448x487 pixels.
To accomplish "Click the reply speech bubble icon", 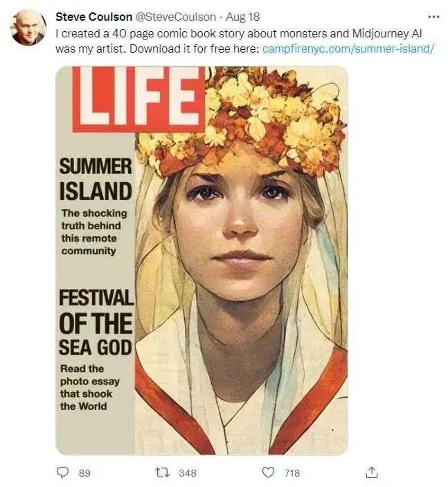I will [63, 472].
